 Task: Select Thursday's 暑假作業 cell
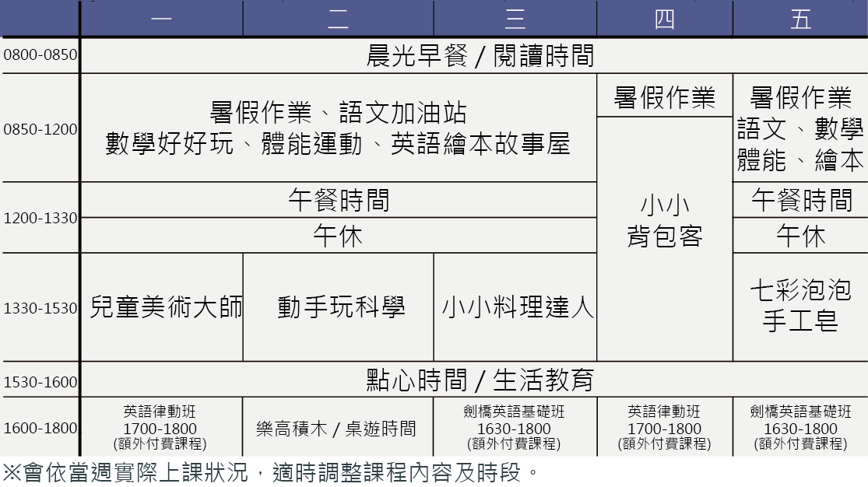point(664,96)
